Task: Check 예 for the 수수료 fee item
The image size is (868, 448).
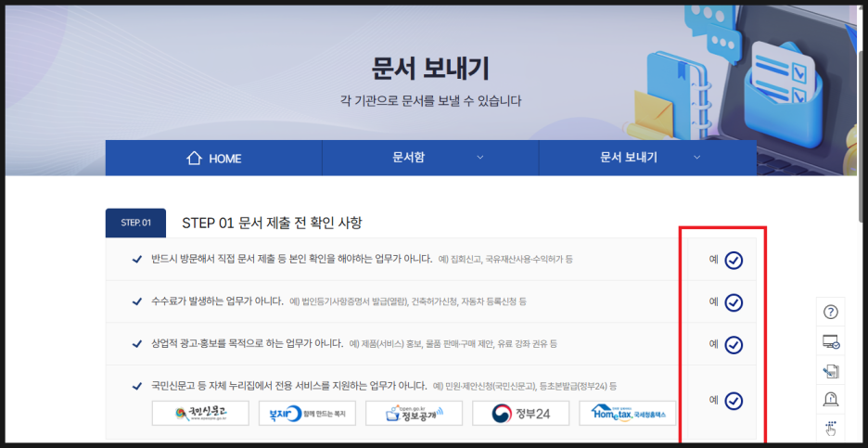Action: pyautogui.click(x=733, y=302)
